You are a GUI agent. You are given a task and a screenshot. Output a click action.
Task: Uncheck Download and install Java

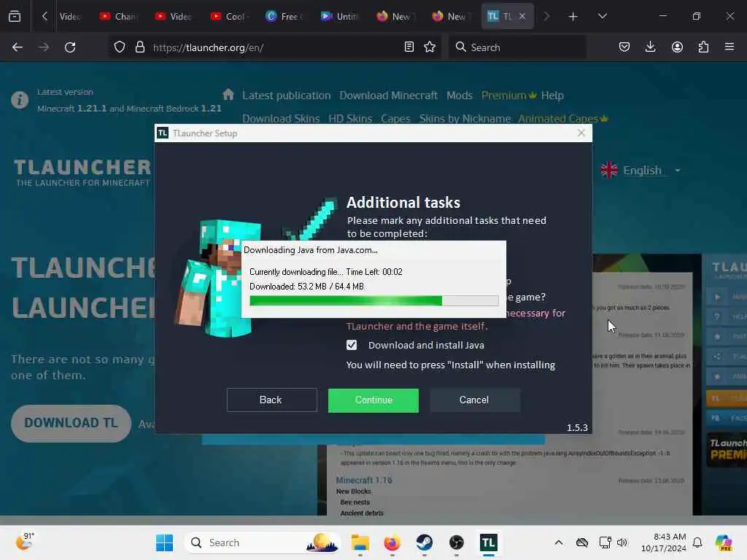(x=352, y=345)
